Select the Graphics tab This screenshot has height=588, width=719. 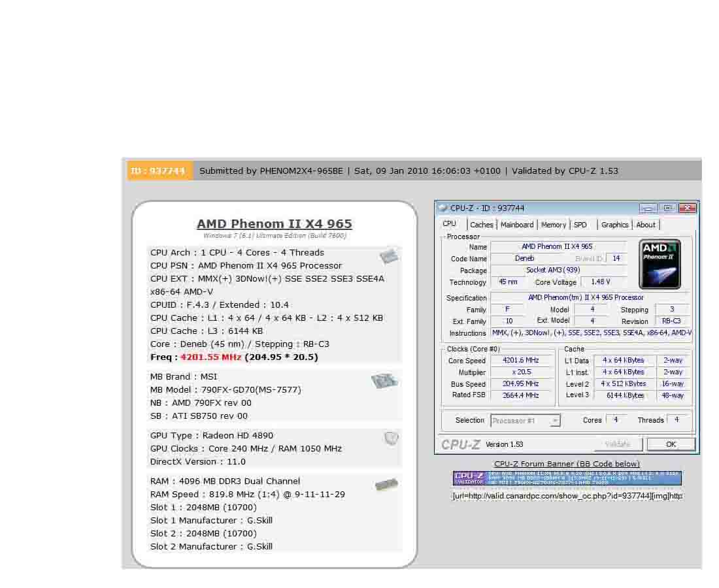coord(615,225)
